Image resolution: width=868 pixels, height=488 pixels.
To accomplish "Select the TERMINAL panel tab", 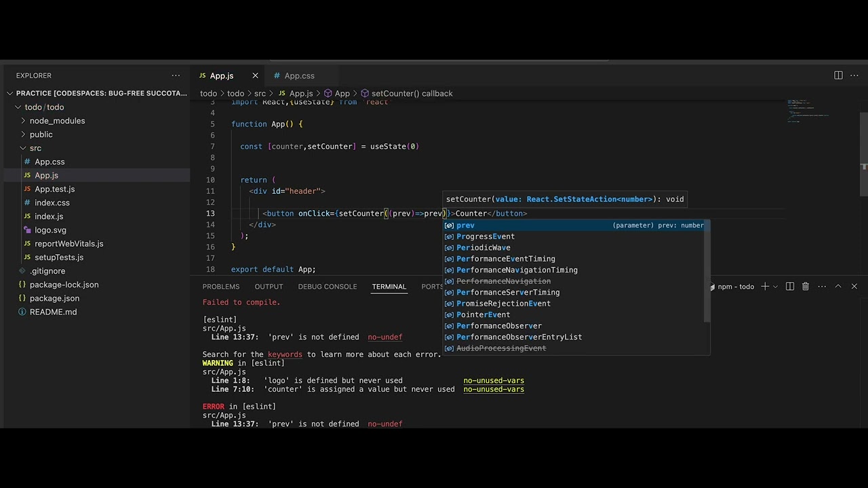I will tap(389, 287).
